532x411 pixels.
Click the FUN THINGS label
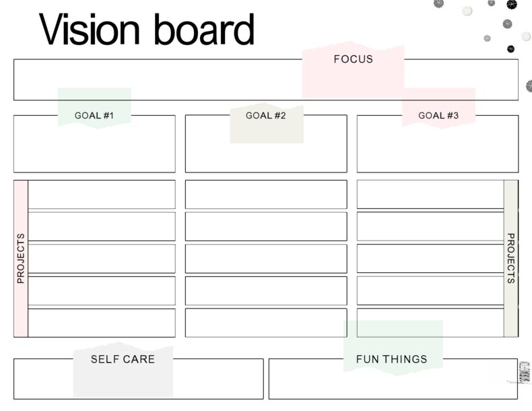pos(391,359)
